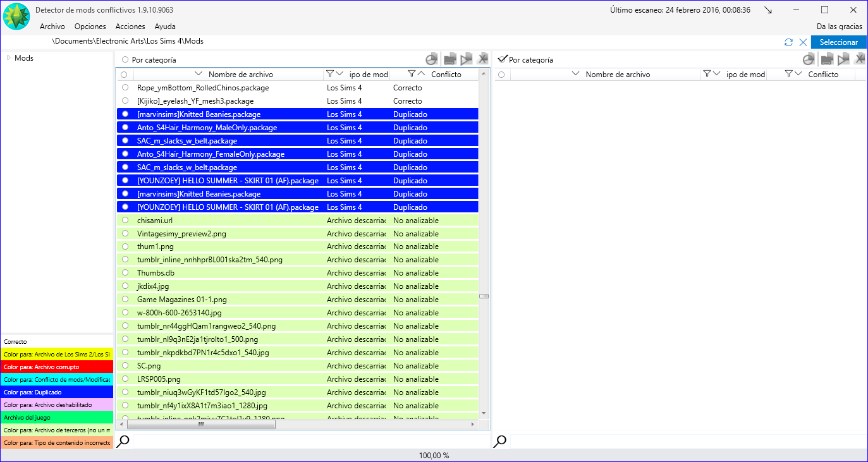Click yellow Sims 2/Sims 3 file color swatch
The image size is (868, 462).
(x=57, y=355)
